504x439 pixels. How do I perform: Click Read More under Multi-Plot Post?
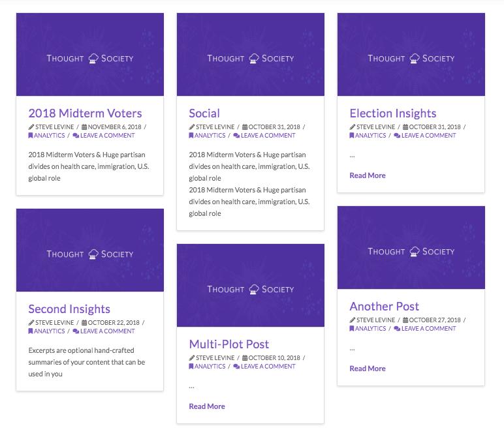(x=207, y=406)
